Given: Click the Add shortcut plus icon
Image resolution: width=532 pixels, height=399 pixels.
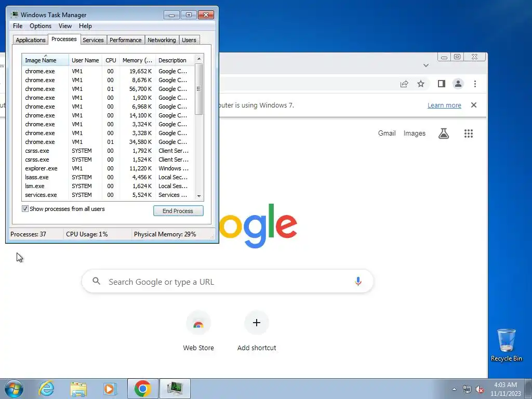Looking at the screenshot, I should coord(257,323).
